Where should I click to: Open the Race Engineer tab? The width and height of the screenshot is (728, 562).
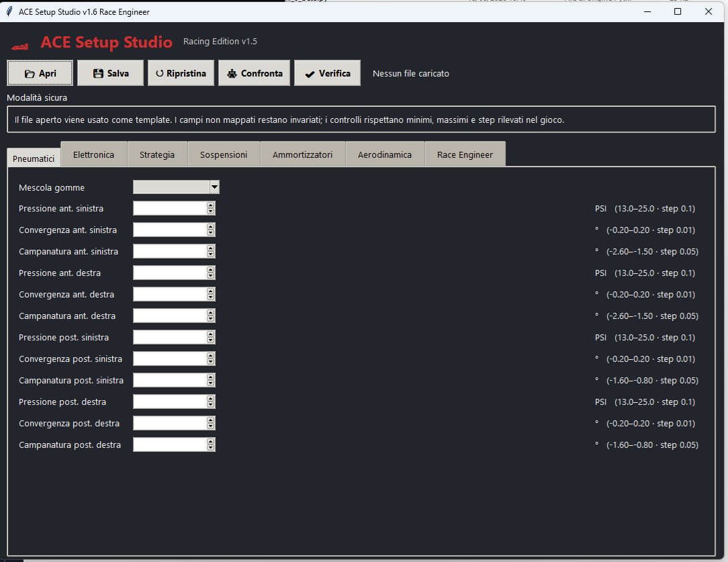(x=465, y=154)
